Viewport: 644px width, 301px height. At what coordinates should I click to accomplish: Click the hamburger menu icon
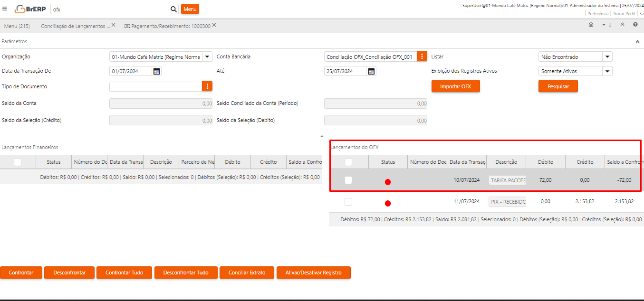tap(5, 9)
